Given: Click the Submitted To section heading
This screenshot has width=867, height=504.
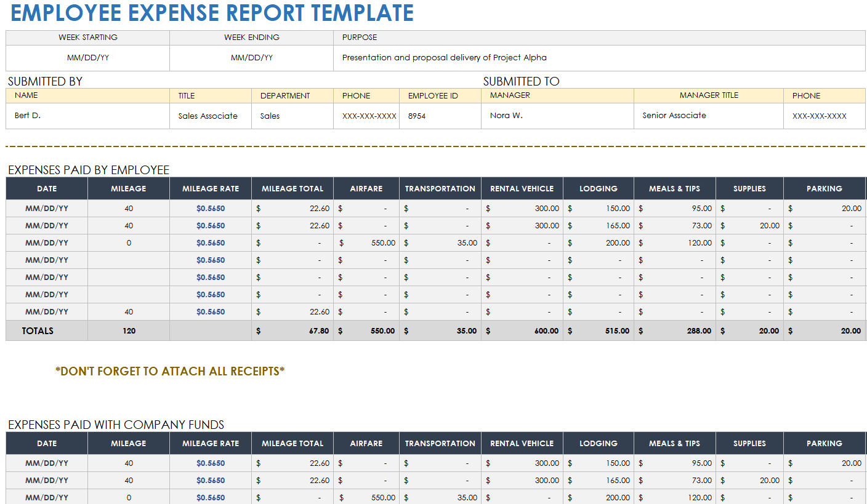Looking at the screenshot, I should [521, 81].
